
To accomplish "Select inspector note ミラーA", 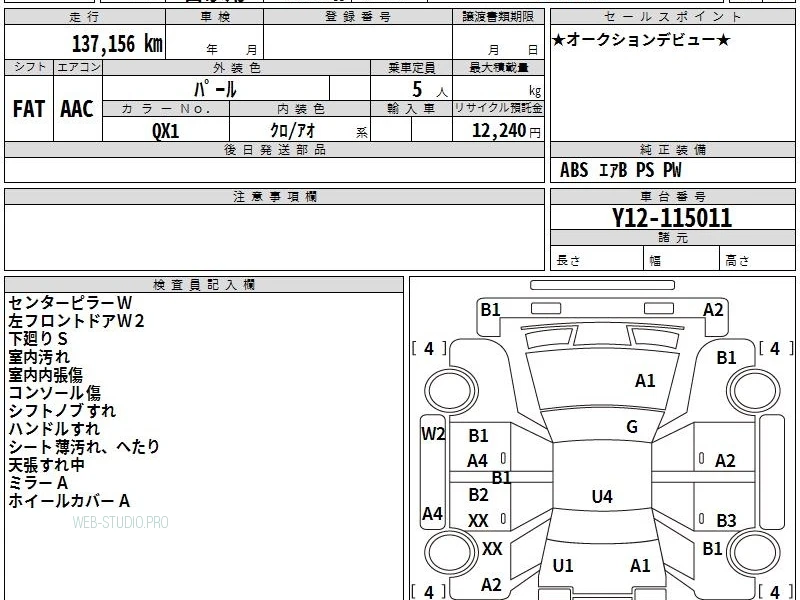I will [x=38, y=483].
